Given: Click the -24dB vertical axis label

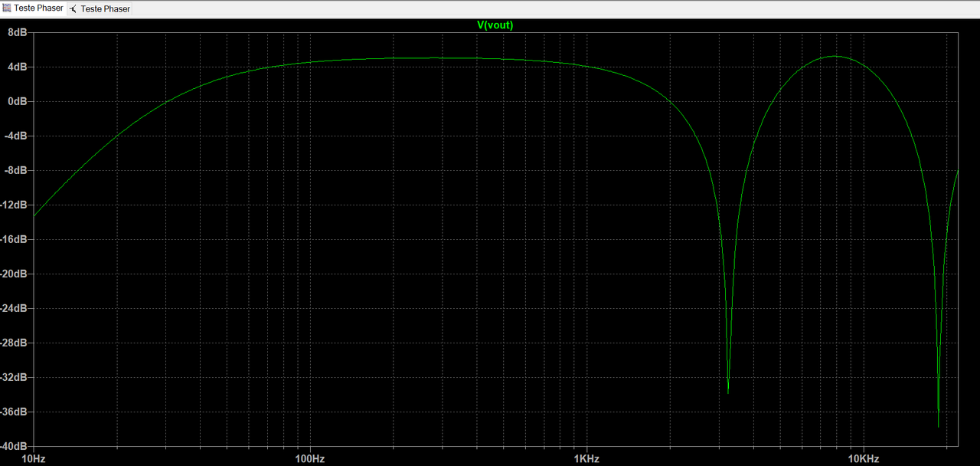Looking at the screenshot, I should 15,308.
